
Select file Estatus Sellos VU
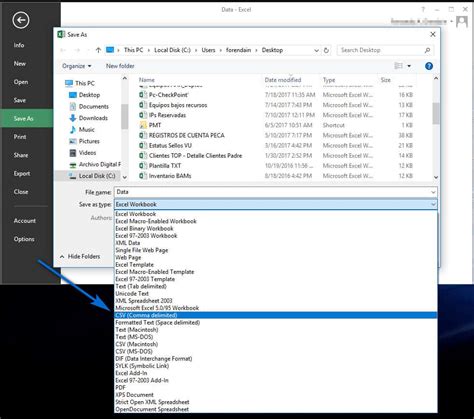click(x=170, y=146)
